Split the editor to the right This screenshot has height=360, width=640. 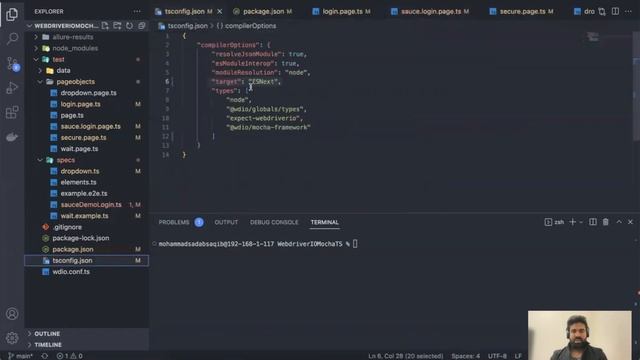[615, 11]
